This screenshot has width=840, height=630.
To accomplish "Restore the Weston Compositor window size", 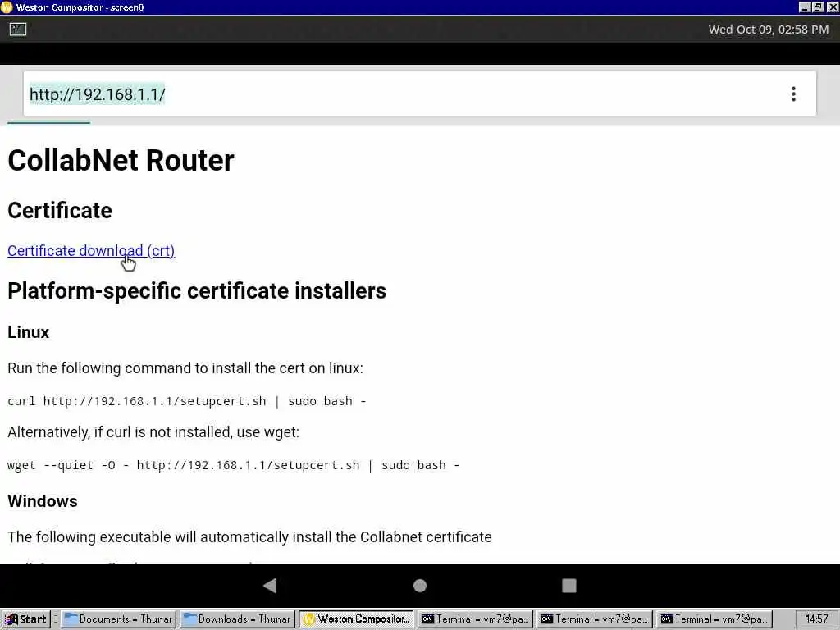I will 818,7.
